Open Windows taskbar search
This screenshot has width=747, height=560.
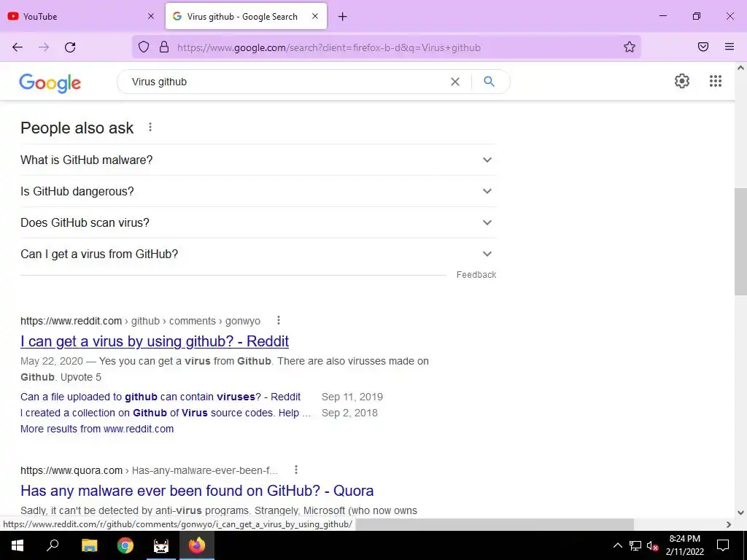point(53,545)
